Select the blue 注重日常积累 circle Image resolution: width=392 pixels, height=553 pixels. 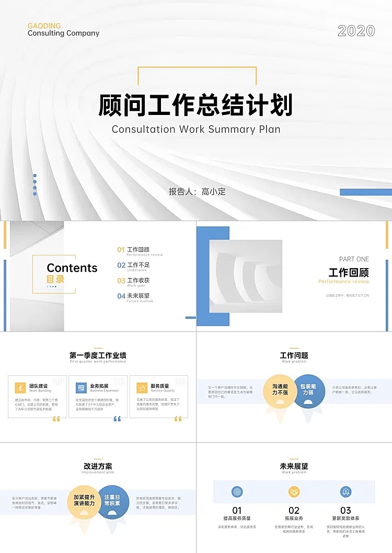tap(113, 501)
